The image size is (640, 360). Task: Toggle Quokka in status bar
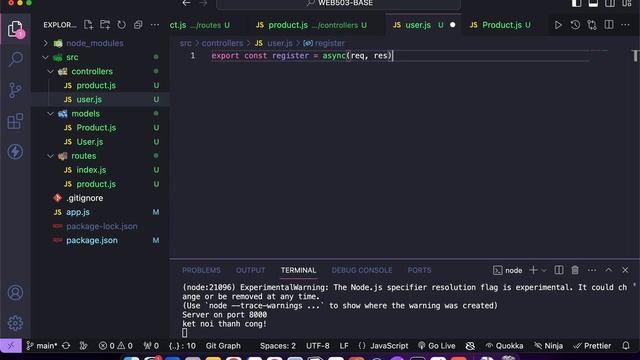504,346
